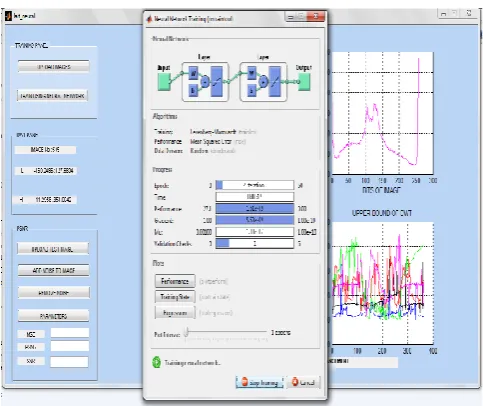Click the b bias block in second layer
The width and height of the screenshot is (483, 406).
coord(251,90)
